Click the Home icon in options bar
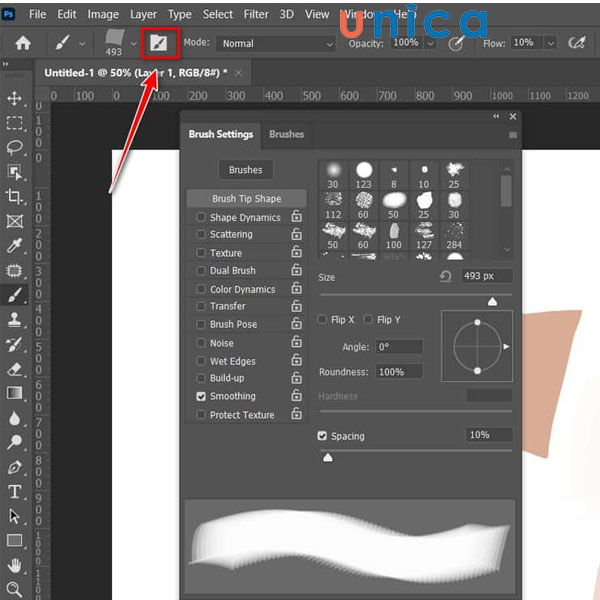The height and width of the screenshot is (600, 600). (23, 43)
